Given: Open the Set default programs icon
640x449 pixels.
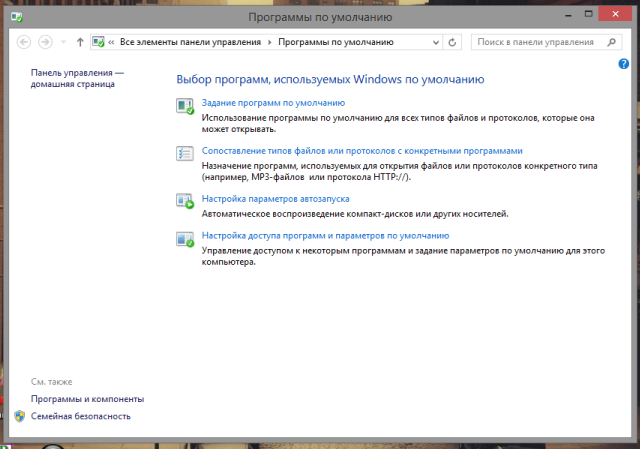Looking at the screenshot, I should coord(185,106).
